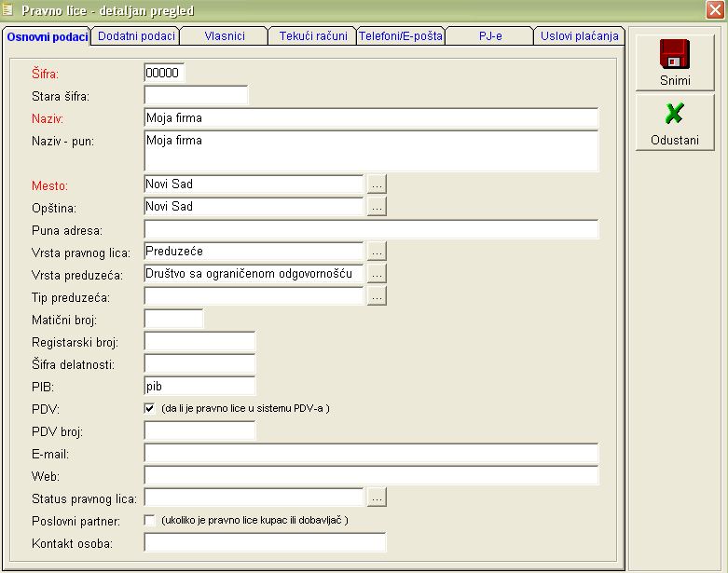Image resolution: width=728 pixels, height=573 pixels.
Task: Click the E-mail text field
Action: 371,453
